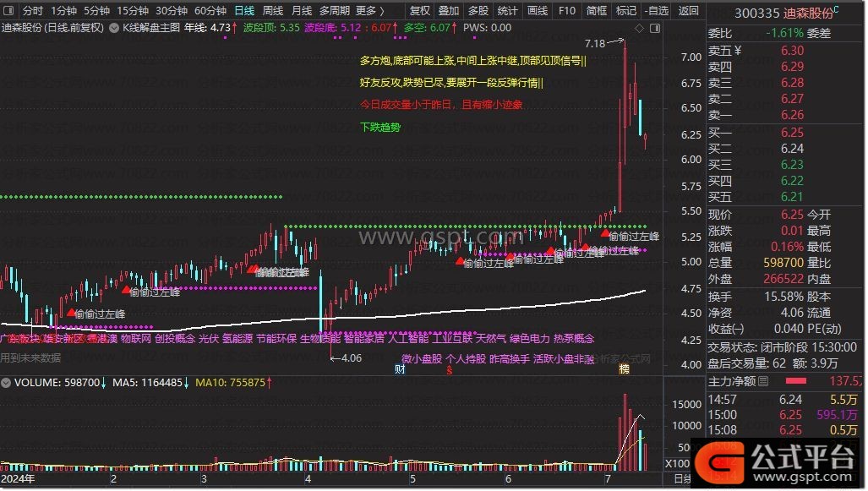
Task: Click the 财 finance marker icon
Action: tap(401, 369)
